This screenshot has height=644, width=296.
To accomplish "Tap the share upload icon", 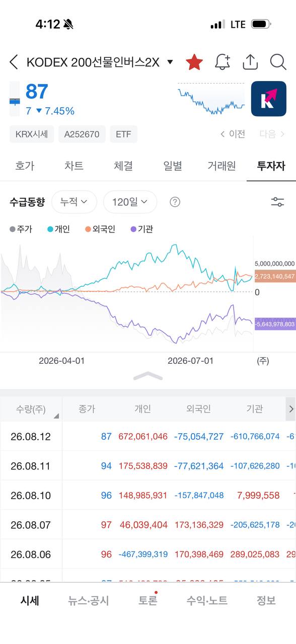I will coord(250,62).
